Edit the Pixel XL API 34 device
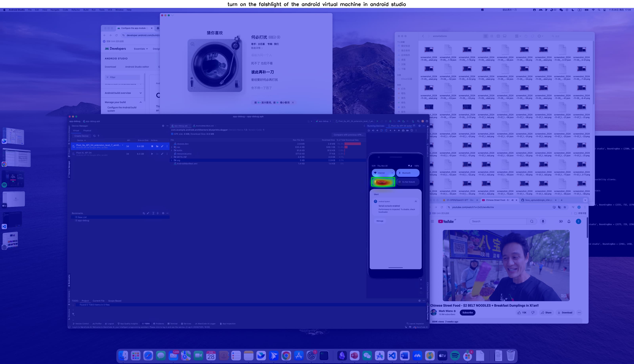The image size is (634, 364). pyautogui.click(x=162, y=154)
